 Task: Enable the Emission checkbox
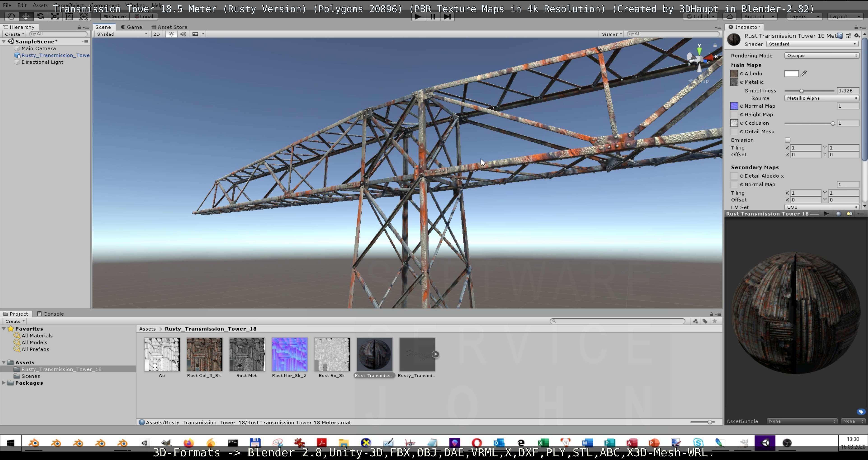787,140
